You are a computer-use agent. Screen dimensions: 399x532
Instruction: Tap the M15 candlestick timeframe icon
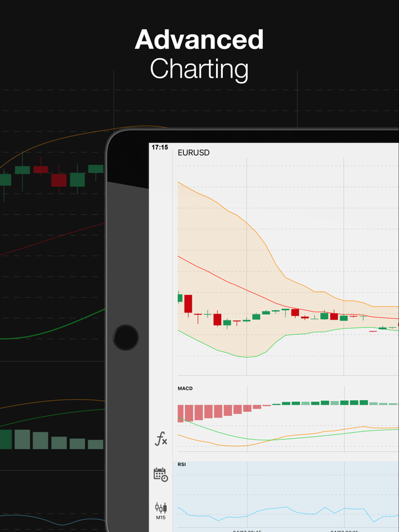161,507
